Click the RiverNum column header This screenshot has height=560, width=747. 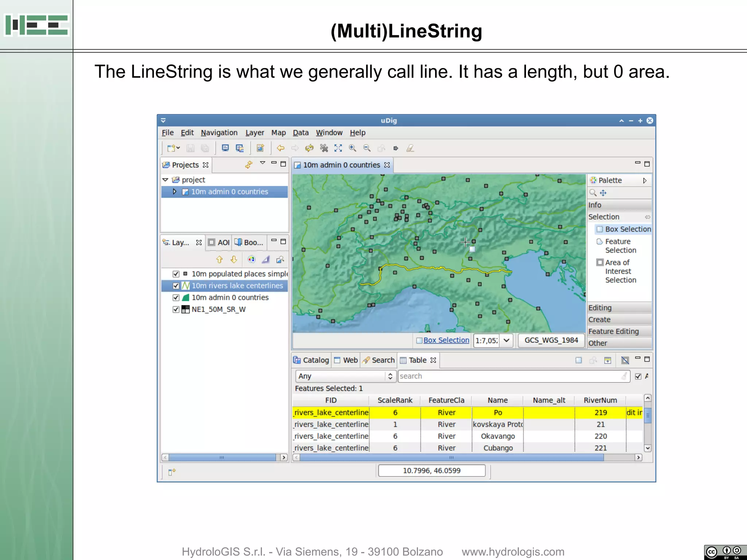click(600, 400)
